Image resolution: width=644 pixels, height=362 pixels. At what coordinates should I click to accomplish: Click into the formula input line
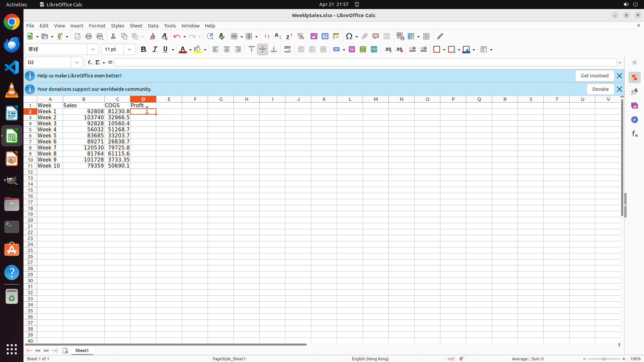[x=365, y=62]
